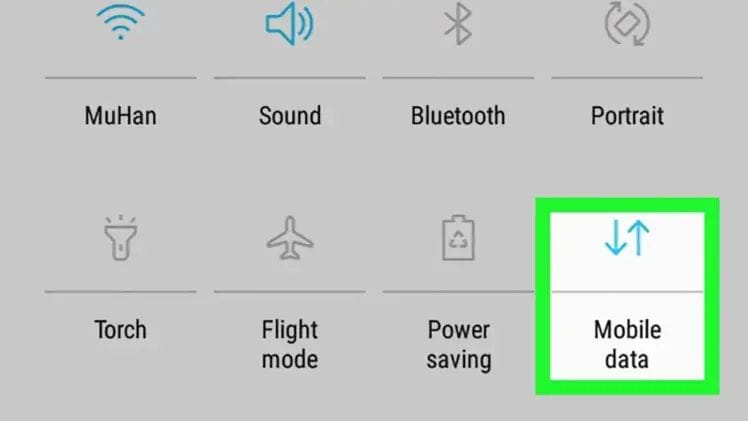This screenshot has width=748, height=421.
Task: Click the divider line under the airplane icon
Action: [290, 291]
